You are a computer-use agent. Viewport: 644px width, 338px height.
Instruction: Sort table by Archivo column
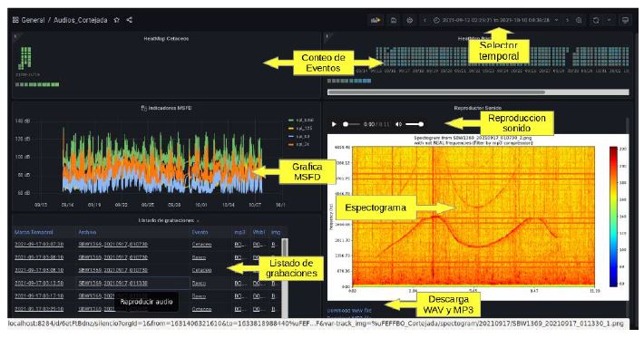[x=87, y=232]
